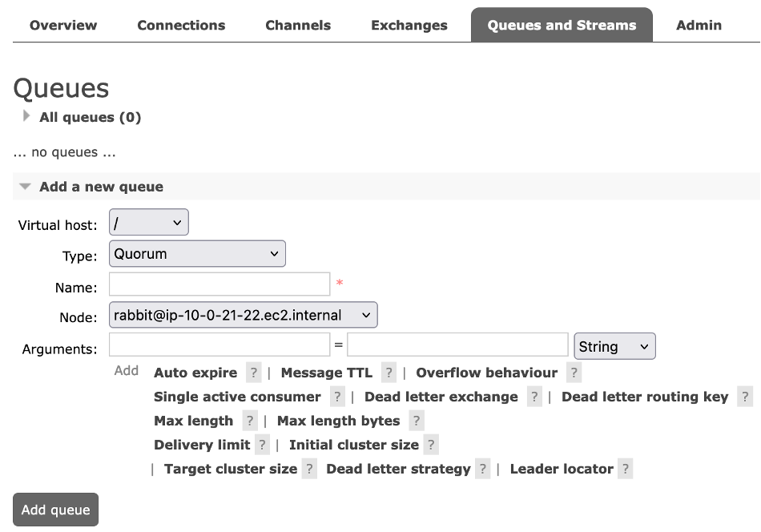761x532 pixels.
Task: Open help for Single active consumer
Action: pos(336,397)
